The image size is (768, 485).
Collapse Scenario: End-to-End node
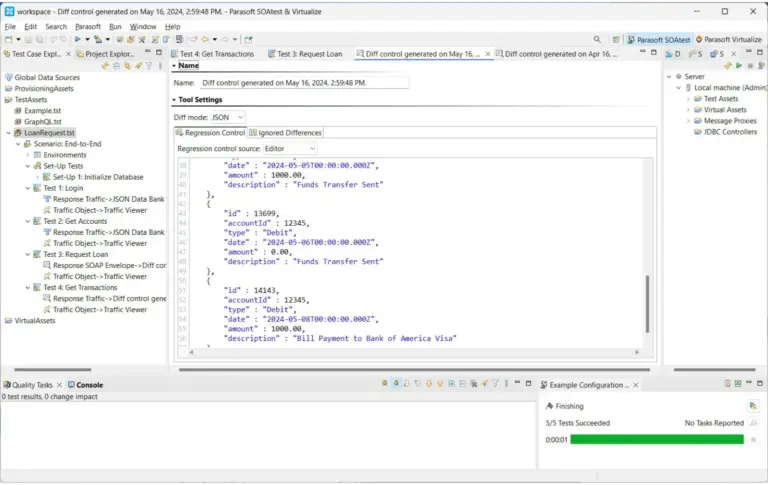(x=18, y=144)
